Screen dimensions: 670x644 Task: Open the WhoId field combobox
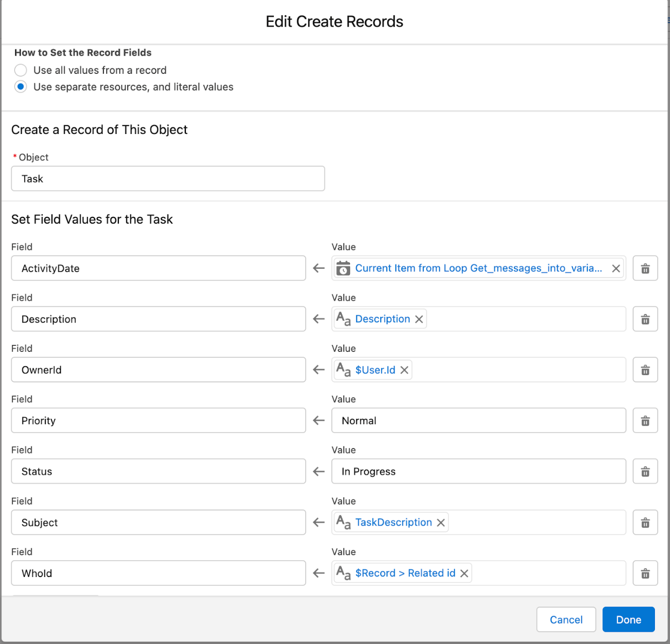click(159, 574)
